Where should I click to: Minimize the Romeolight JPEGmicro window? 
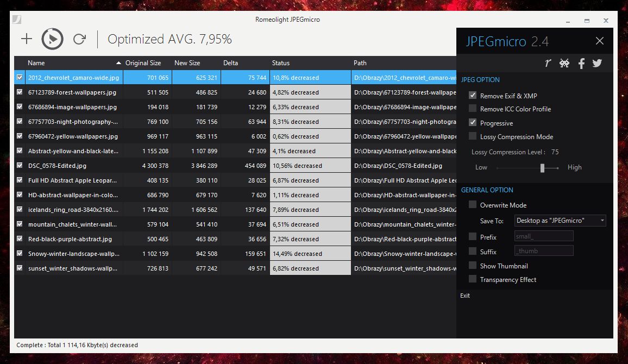[568, 21]
